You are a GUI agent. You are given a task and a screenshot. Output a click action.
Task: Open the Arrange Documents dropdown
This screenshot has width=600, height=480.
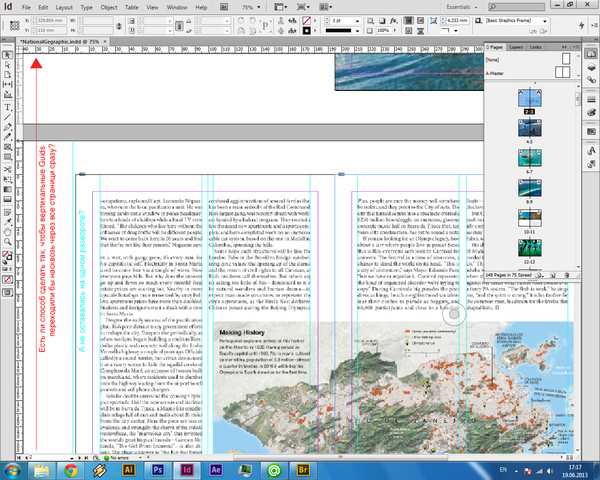coord(326,7)
